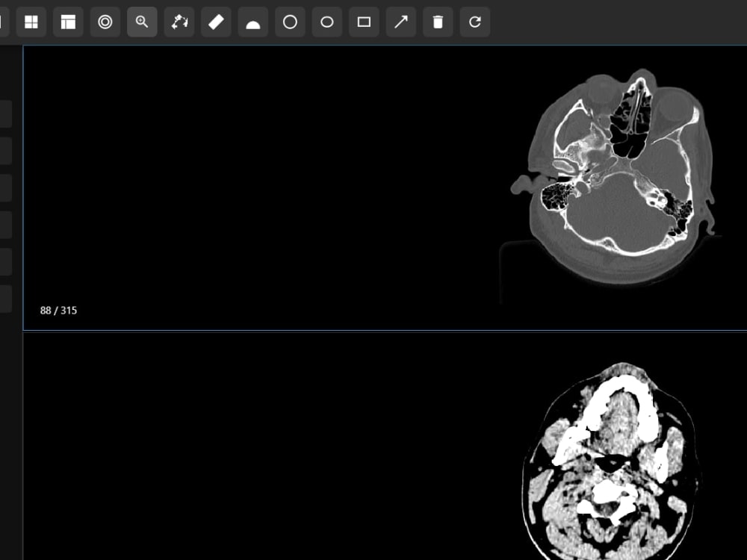Pick the arrow annotation tool
Screen dimensions: 747x560
pyautogui.click(x=401, y=22)
